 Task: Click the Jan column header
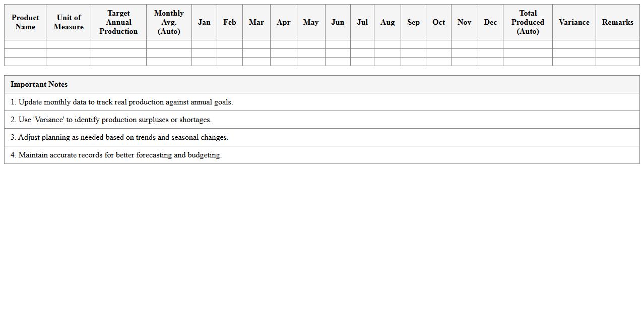204,22
